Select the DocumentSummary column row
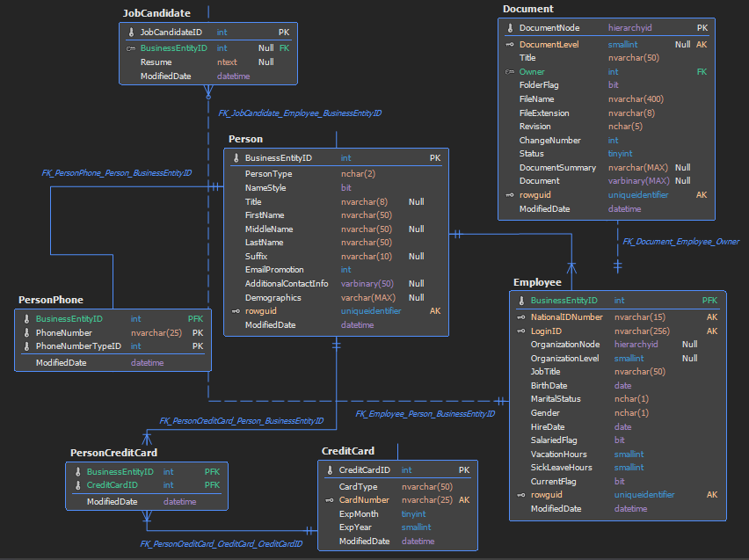The width and height of the screenshot is (749, 560). [x=607, y=168]
